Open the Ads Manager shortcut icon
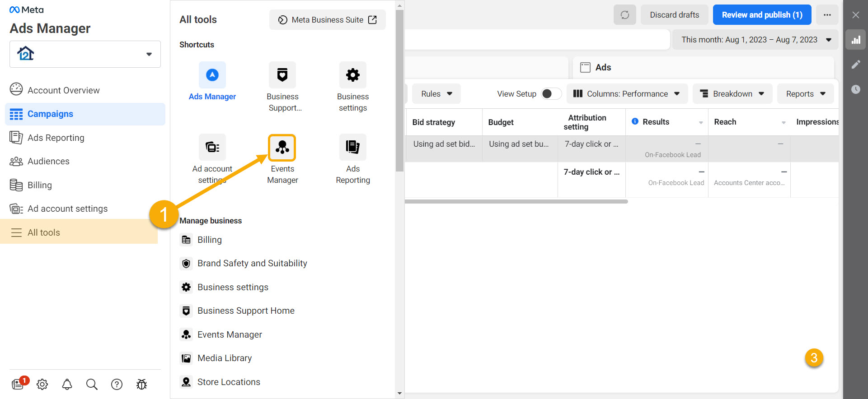This screenshot has height=399, width=868. 212,75
